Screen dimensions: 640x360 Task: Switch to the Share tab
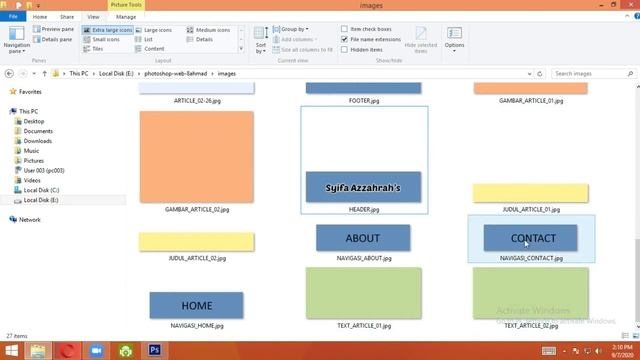(67, 17)
